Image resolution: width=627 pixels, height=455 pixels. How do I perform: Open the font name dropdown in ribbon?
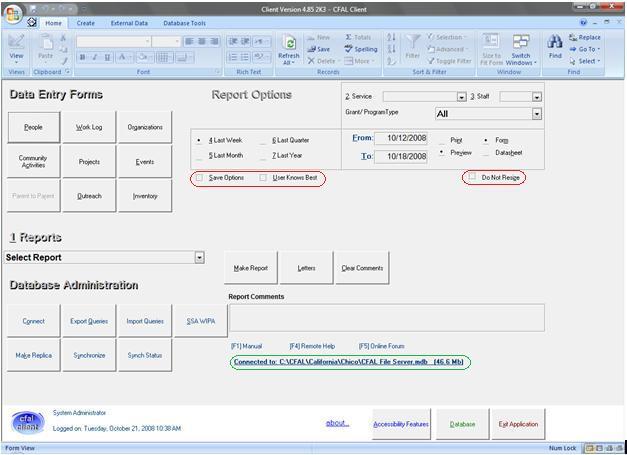147,42
